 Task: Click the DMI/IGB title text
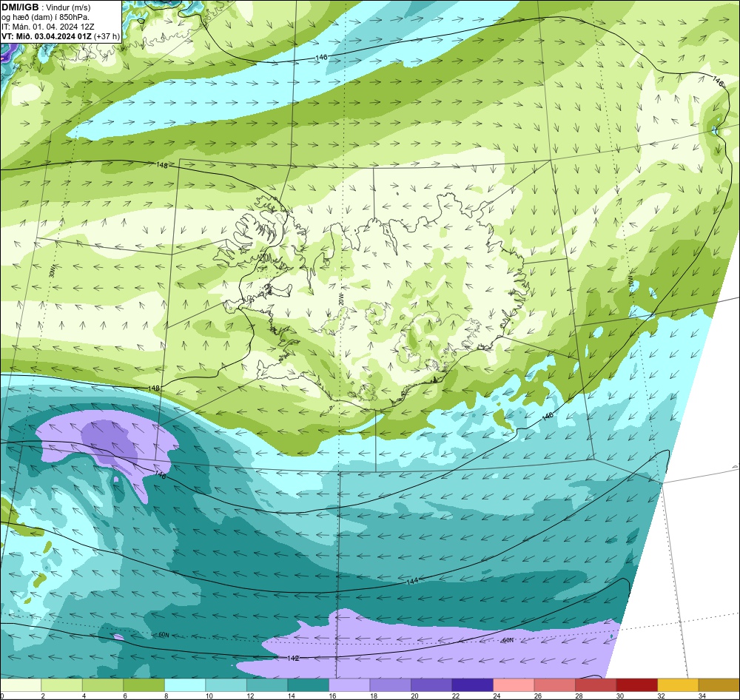(x=20, y=7)
